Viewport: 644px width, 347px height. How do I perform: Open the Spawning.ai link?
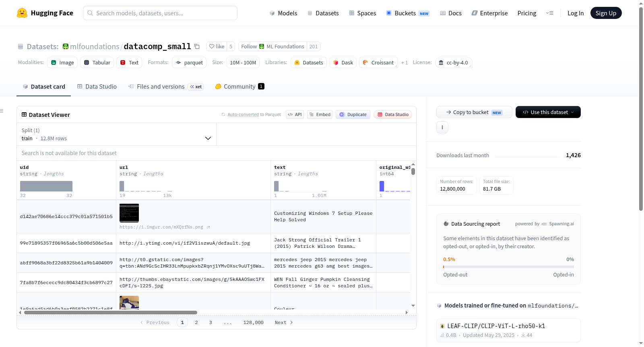coord(558,224)
